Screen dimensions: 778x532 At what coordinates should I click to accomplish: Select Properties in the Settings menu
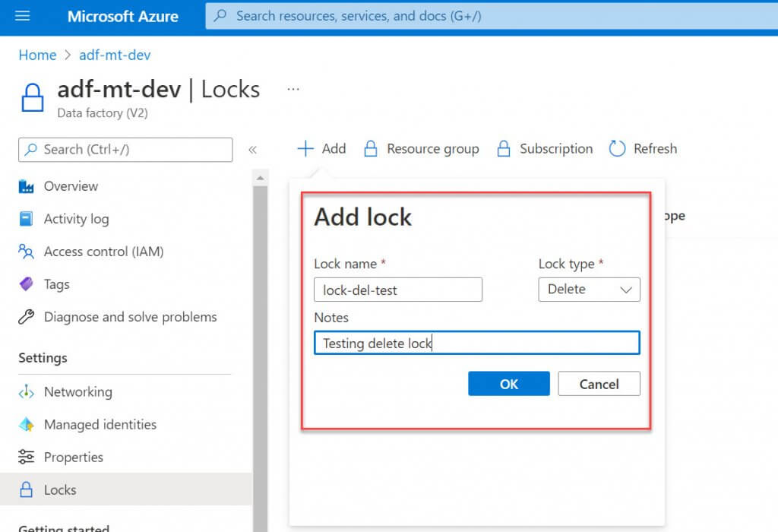73,458
